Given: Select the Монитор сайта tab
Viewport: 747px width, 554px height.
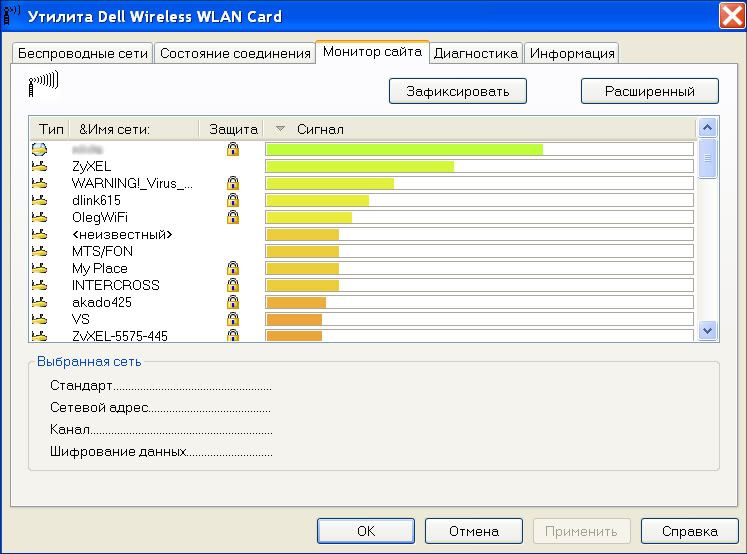Looking at the screenshot, I should 372,52.
